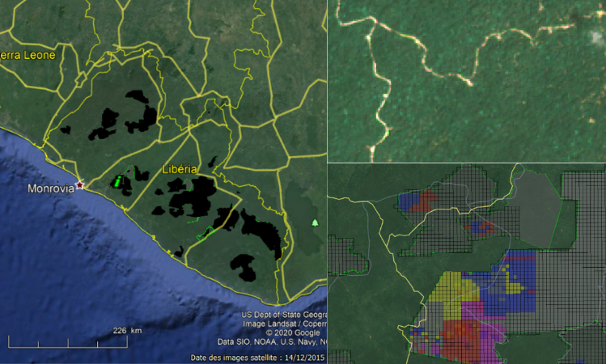Click the Monrovia city label

click(51, 188)
